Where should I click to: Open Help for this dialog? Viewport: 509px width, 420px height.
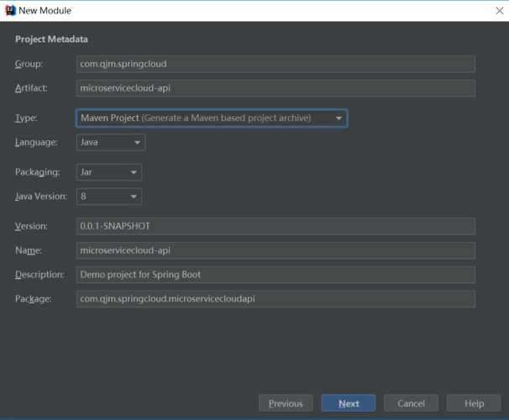coord(474,403)
